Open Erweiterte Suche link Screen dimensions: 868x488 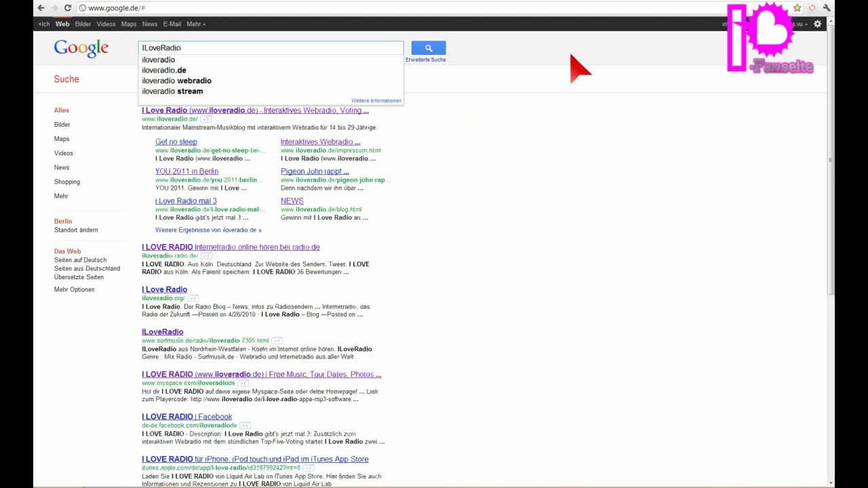point(426,60)
